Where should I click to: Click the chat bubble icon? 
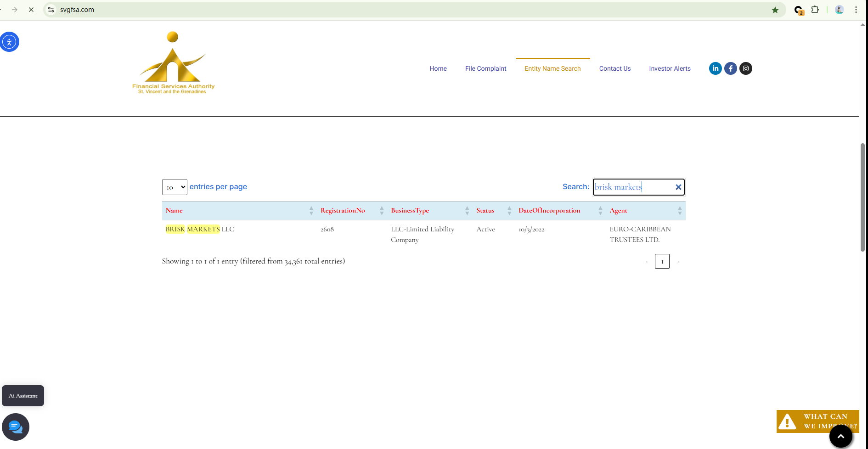pyautogui.click(x=16, y=427)
